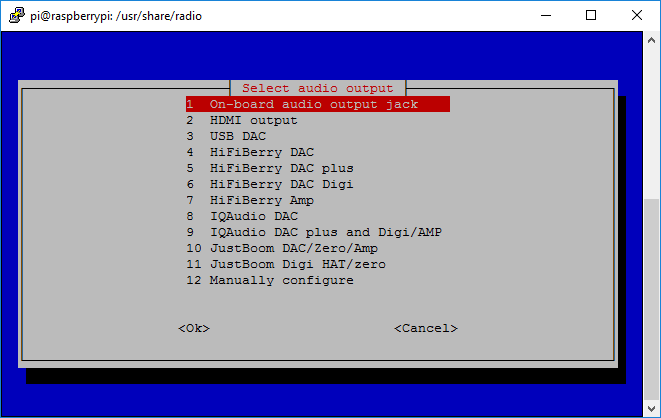Screen dimensions: 661x418
Task: Click the scrollbar down arrow
Action: click(651, 408)
